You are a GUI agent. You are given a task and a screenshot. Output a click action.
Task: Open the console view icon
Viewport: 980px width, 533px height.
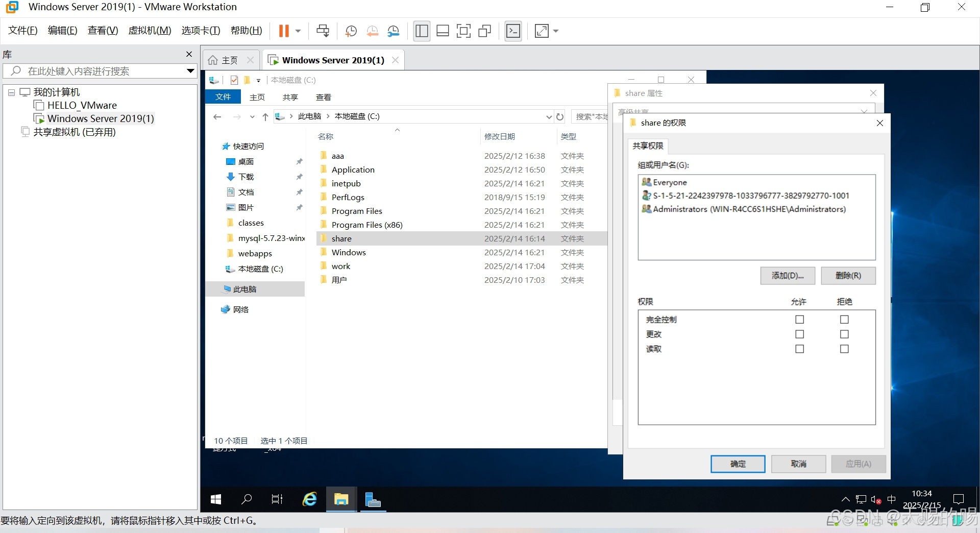[x=513, y=31]
